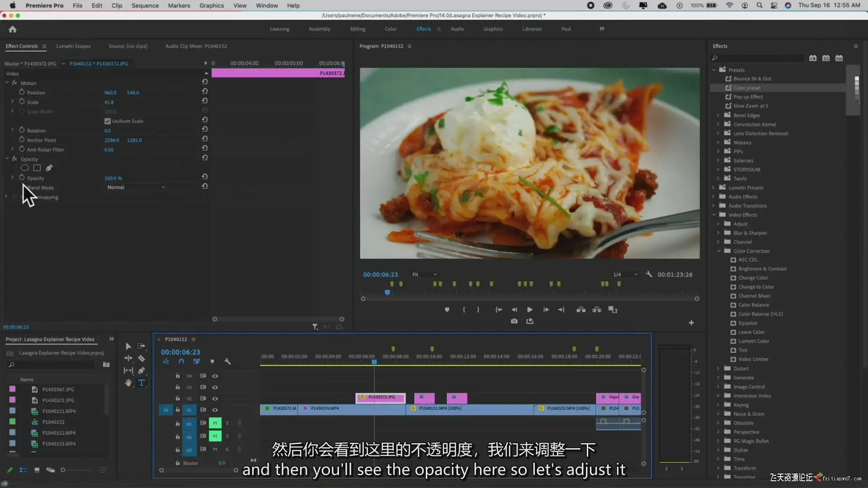Select the Razor tool in timeline toolbox
This screenshot has height=488, width=868.
pyautogui.click(x=142, y=358)
